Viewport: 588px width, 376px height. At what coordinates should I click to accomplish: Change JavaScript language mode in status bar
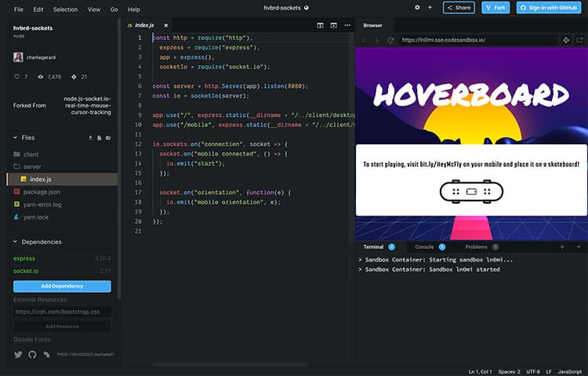568,371
